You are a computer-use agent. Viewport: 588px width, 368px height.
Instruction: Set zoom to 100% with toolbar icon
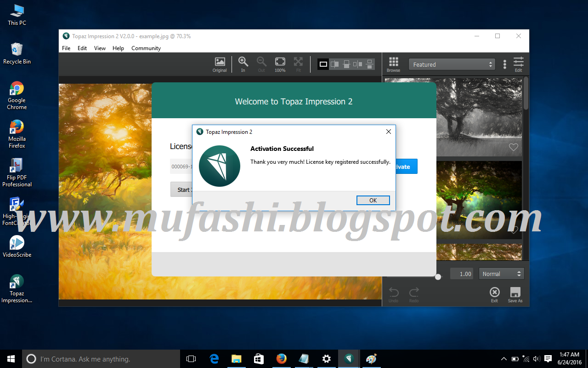[x=280, y=64]
